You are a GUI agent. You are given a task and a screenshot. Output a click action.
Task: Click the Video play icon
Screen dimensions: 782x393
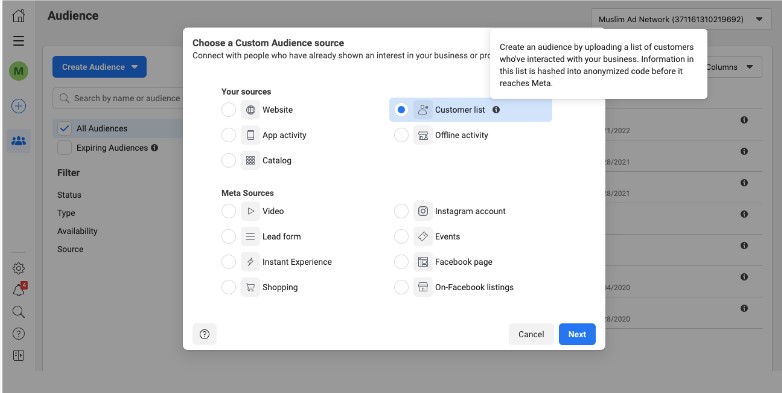click(x=250, y=211)
